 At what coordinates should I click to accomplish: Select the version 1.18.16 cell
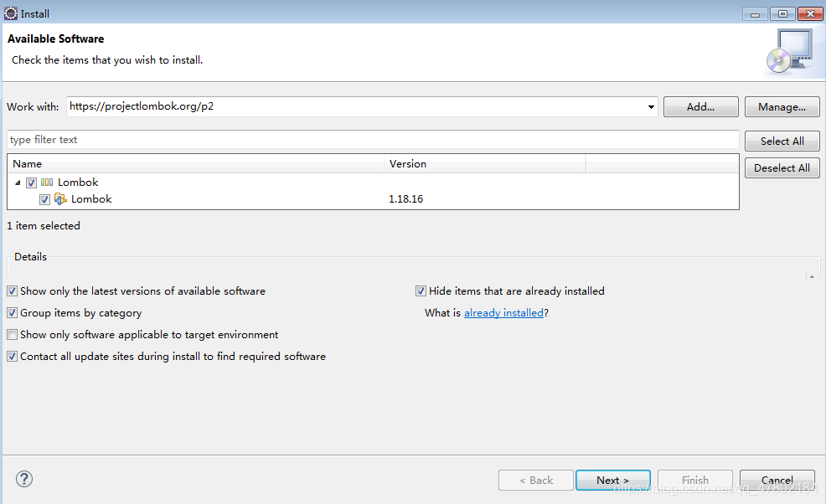[x=405, y=199]
